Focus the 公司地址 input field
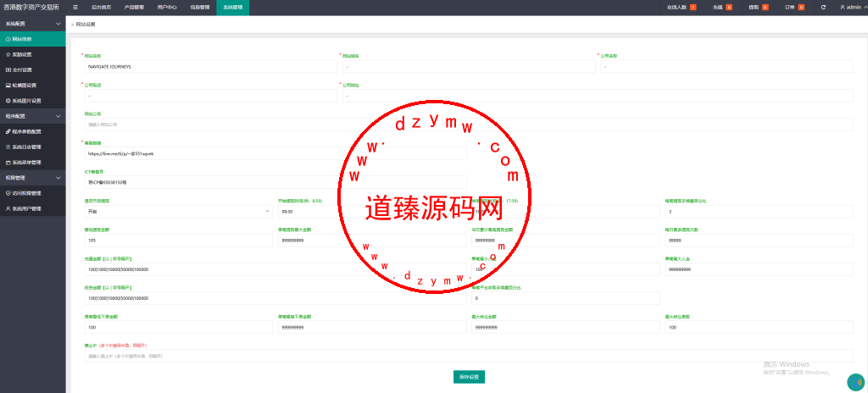The width and height of the screenshot is (868, 393). point(598,96)
